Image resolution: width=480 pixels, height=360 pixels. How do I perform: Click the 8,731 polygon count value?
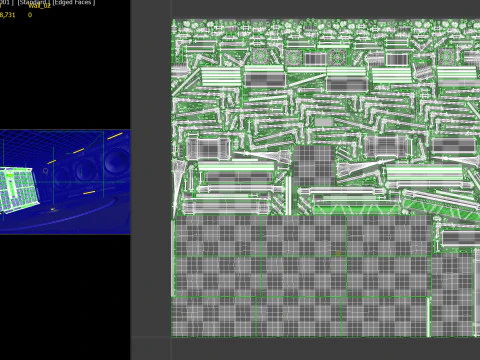pos(7,15)
